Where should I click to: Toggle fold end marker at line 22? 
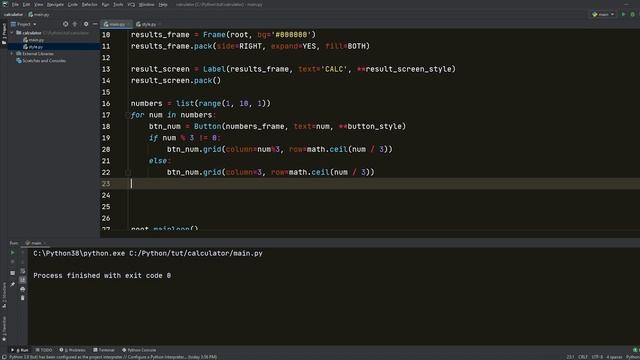coord(127,172)
